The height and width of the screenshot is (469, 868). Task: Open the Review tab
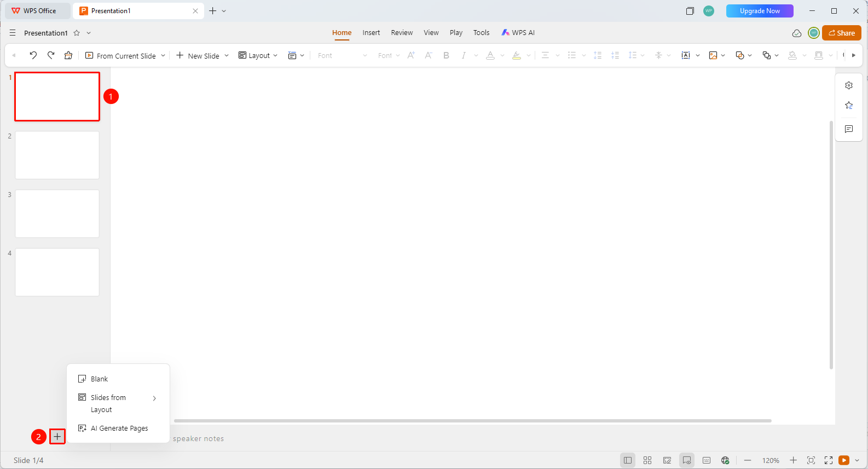pos(402,33)
